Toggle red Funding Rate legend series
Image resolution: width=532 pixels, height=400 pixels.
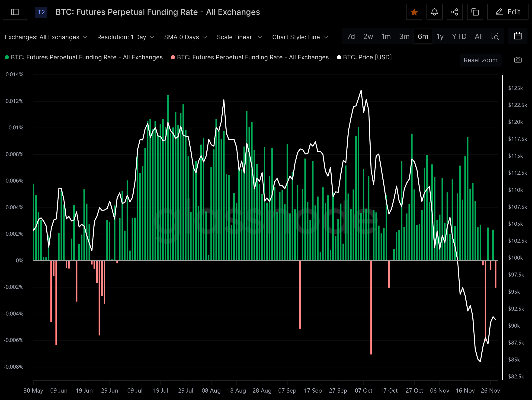click(253, 58)
